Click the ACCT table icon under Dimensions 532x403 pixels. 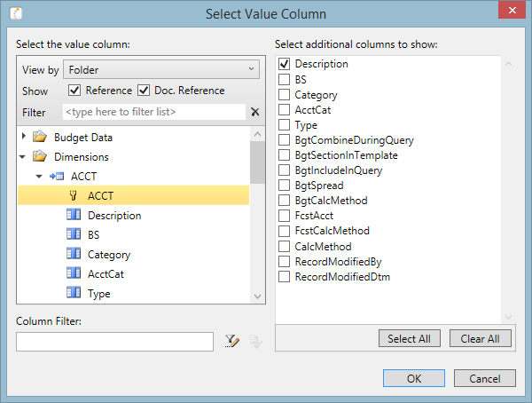click(57, 177)
